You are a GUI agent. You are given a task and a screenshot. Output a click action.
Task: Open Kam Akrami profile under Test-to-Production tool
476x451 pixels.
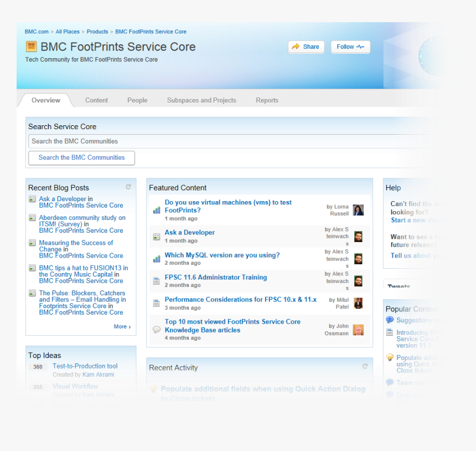point(99,375)
